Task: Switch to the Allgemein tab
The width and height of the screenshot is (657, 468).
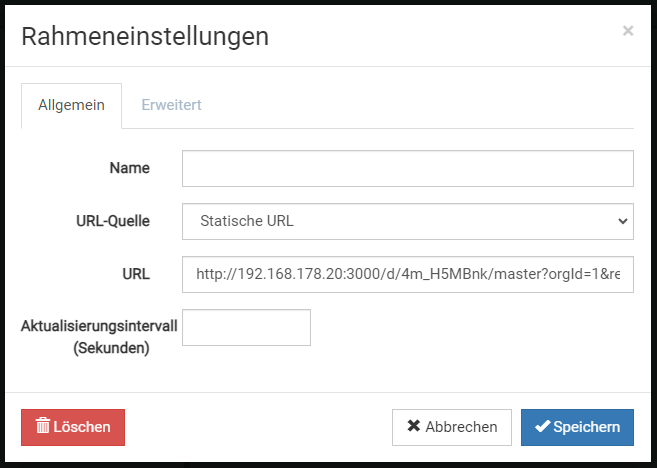Action: 71,105
